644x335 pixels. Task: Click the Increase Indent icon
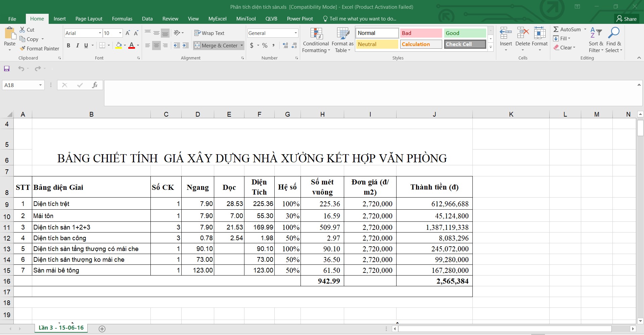click(186, 46)
